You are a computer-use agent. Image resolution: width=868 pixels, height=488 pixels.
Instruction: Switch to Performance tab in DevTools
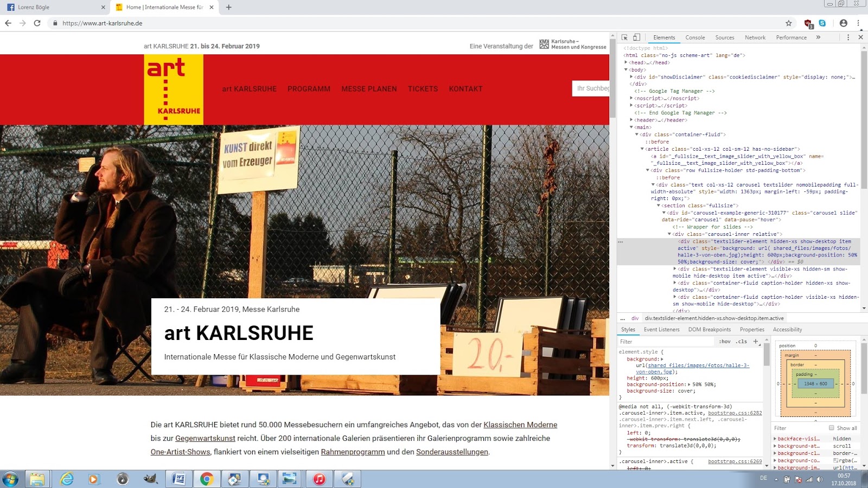pyautogui.click(x=791, y=37)
